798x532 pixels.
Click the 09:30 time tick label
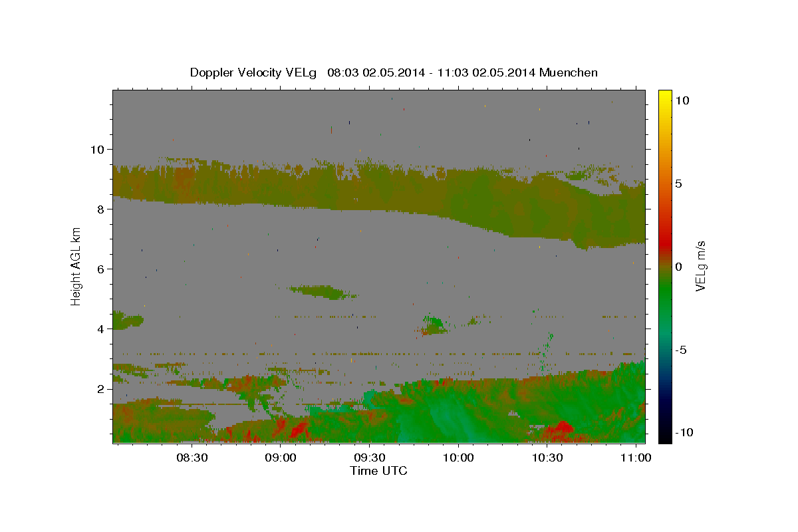pyautogui.click(x=370, y=458)
